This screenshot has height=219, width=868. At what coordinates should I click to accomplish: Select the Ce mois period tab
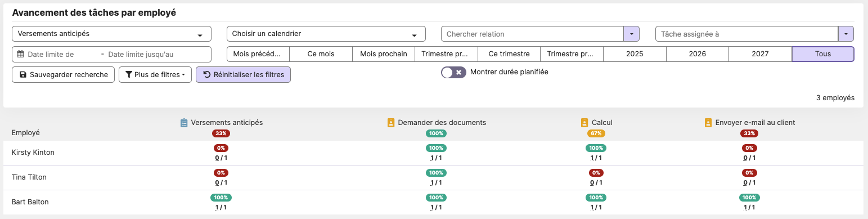click(x=321, y=54)
